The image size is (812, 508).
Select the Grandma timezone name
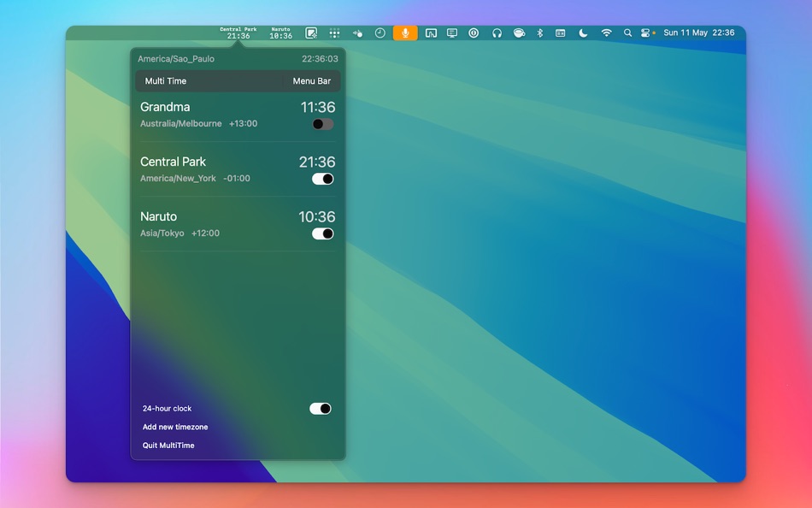click(165, 107)
